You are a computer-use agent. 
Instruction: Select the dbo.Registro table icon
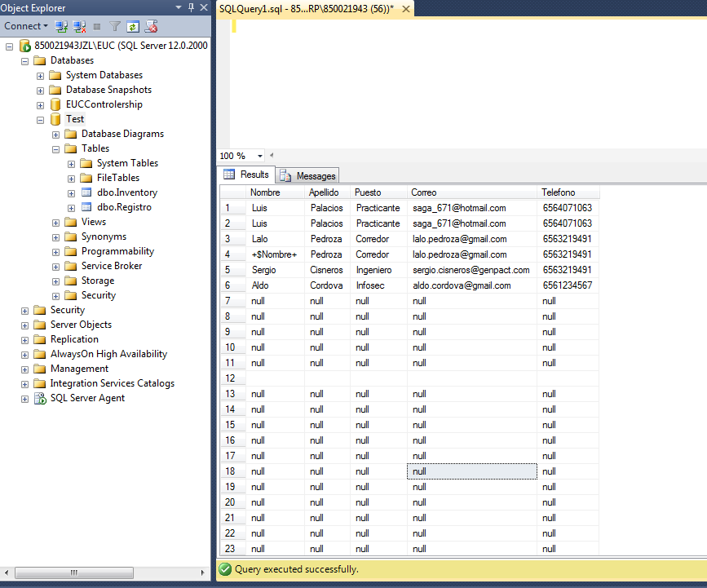(x=86, y=207)
